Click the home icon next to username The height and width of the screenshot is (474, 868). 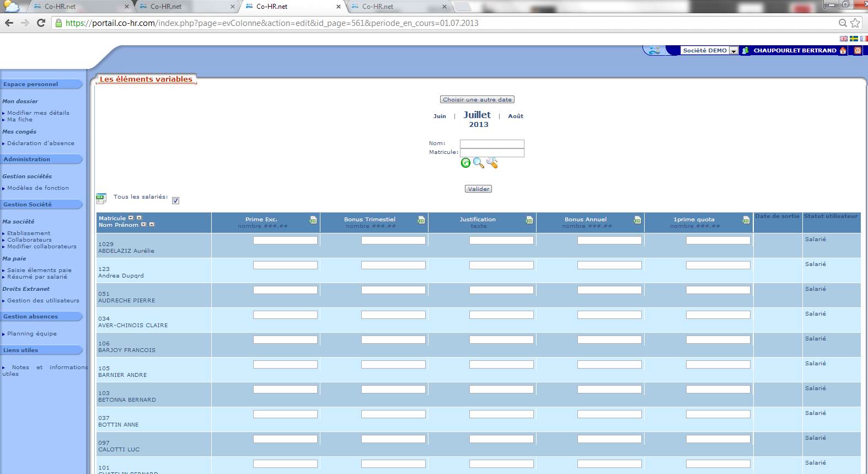pyautogui.click(x=843, y=50)
